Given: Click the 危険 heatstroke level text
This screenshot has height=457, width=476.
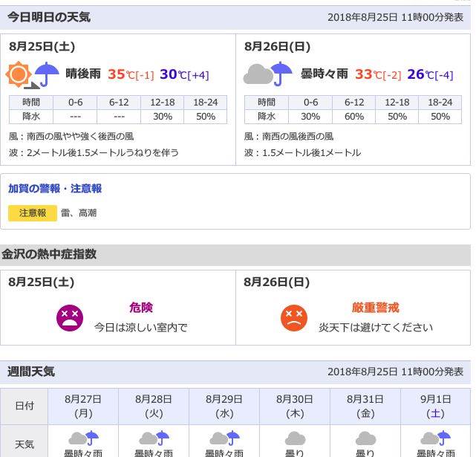Looking at the screenshot, I should coord(140,308).
